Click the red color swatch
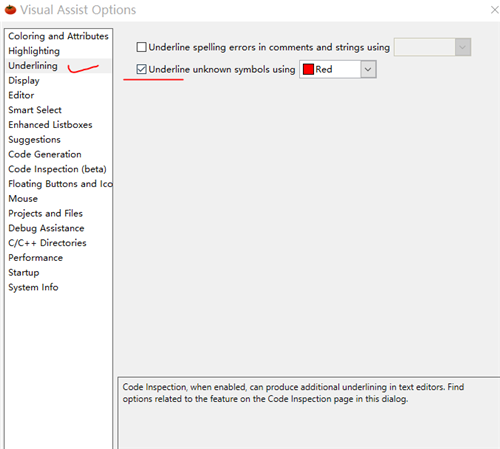 pos(308,69)
